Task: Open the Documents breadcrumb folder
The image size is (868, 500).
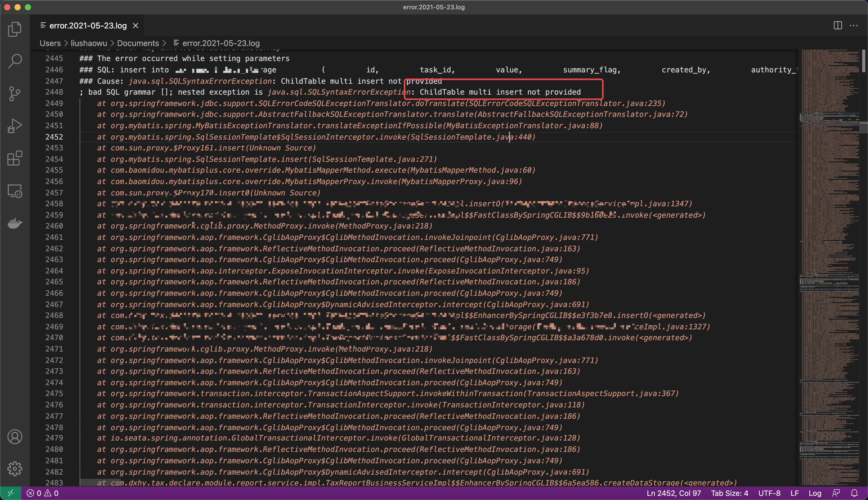Action: 138,43
